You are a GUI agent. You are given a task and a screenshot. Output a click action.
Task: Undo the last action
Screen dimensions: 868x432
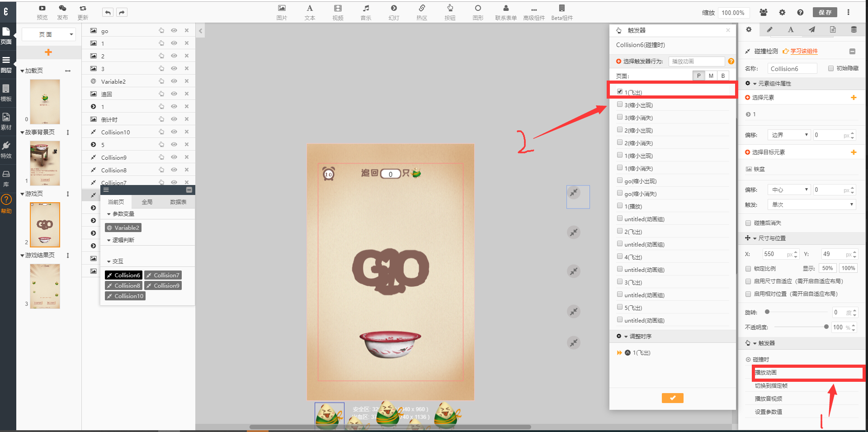point(108,13)
